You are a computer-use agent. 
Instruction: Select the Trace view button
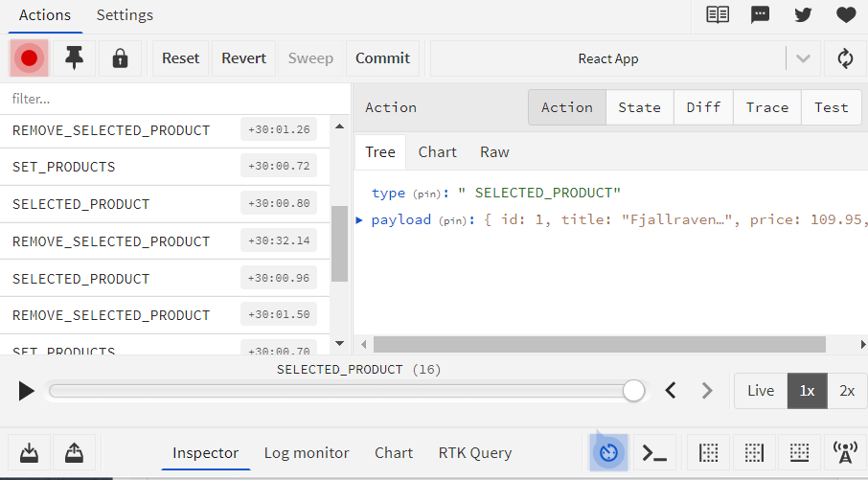(767, 107)
